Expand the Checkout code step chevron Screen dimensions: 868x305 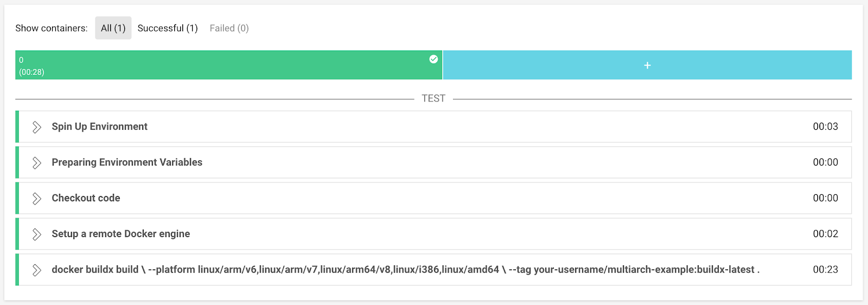[36, 199]
